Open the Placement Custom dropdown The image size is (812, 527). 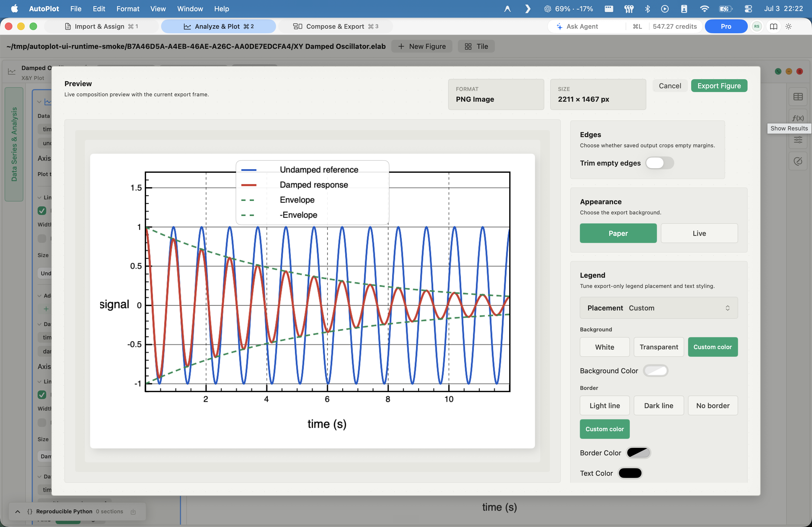click(658, 308)
